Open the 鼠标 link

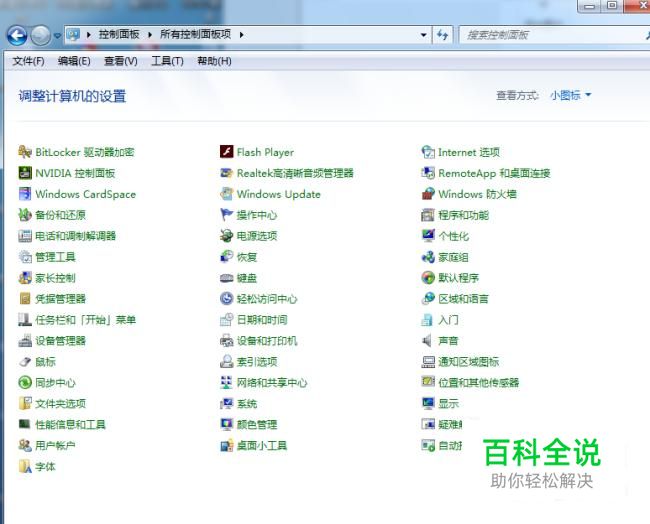(x=45, y=362)
